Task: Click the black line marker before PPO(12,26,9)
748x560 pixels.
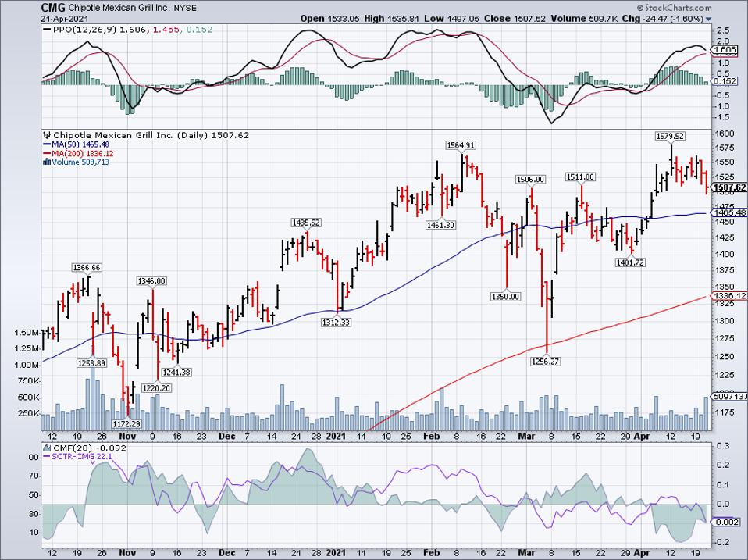Action: [x=47, y=30]
